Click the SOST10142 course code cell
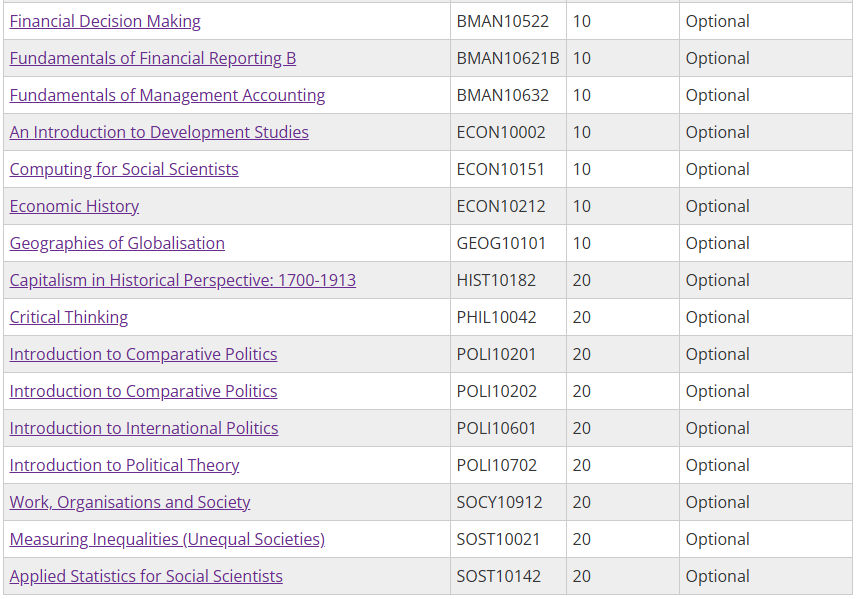Screen dimensions: 856x599 point(508,576)
